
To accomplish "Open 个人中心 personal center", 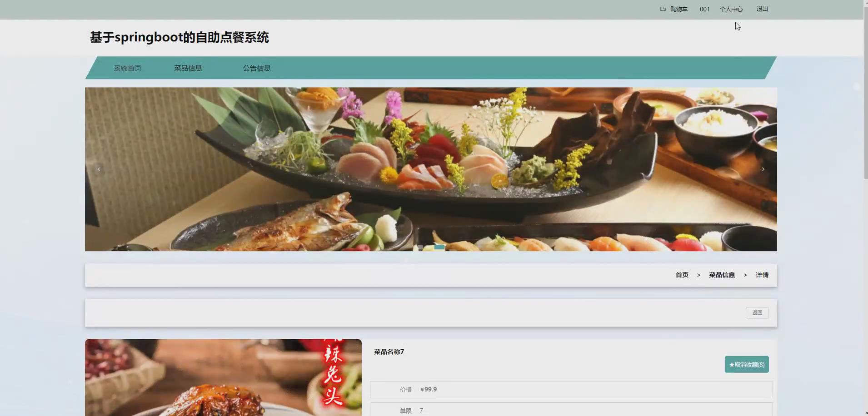I will click(731, 9).
